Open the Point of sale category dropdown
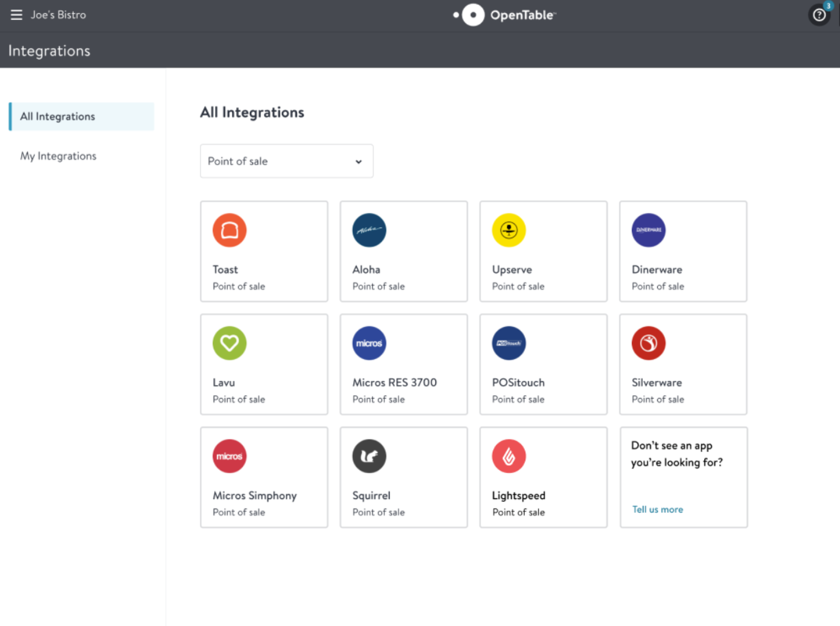The width and height of the screenshot is (840, 626). [287, 161]
